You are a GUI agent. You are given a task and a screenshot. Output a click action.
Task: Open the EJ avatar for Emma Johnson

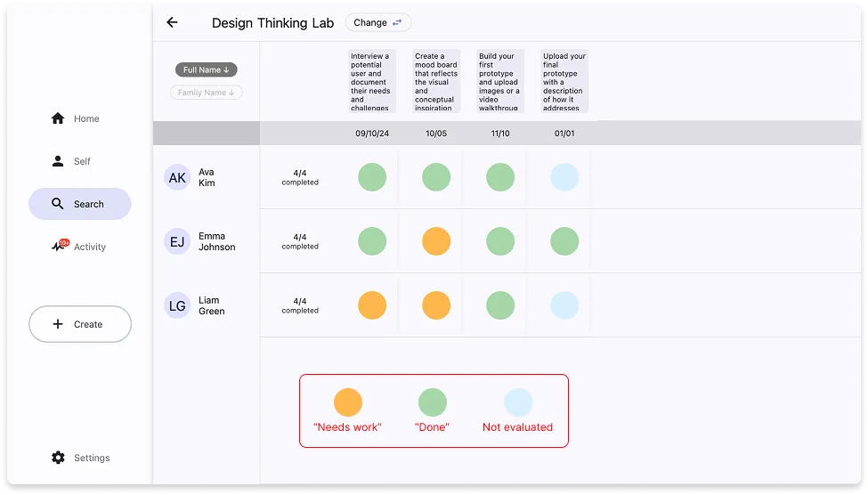coord(177,241)
